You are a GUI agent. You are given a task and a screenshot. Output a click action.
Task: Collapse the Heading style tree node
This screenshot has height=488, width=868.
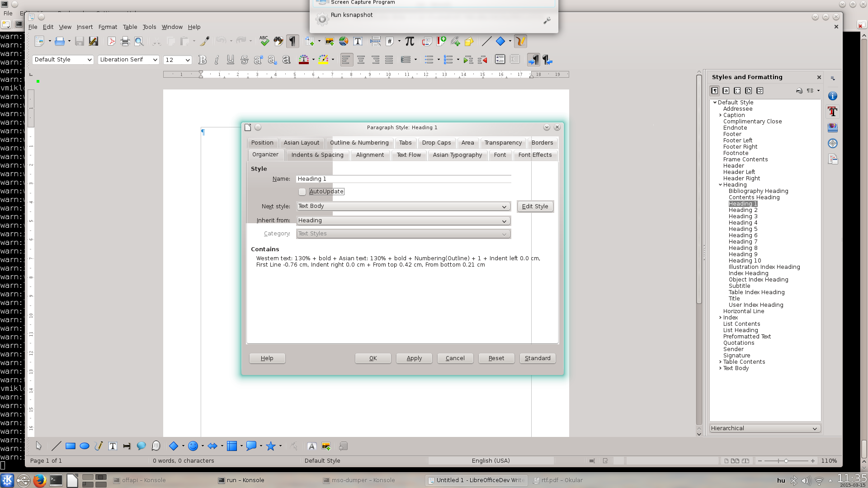pos(721,185)
